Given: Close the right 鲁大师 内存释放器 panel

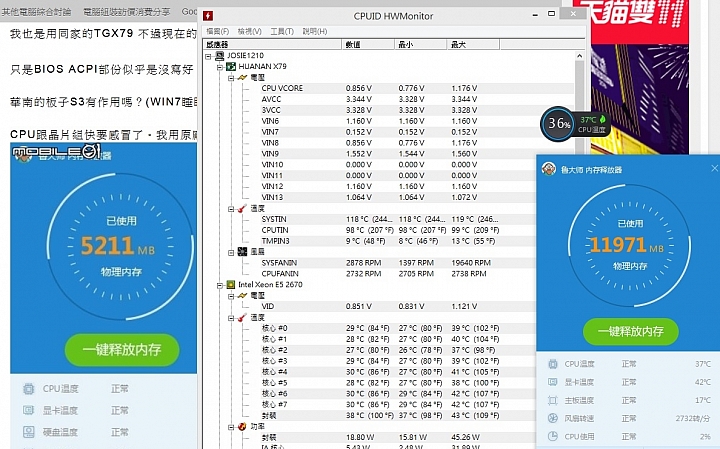Looking at the screenshot, I should [714, 168].
